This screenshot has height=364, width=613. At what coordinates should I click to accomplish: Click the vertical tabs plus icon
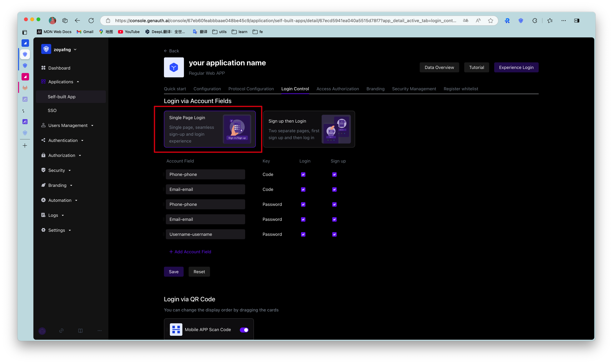(25, 146)
